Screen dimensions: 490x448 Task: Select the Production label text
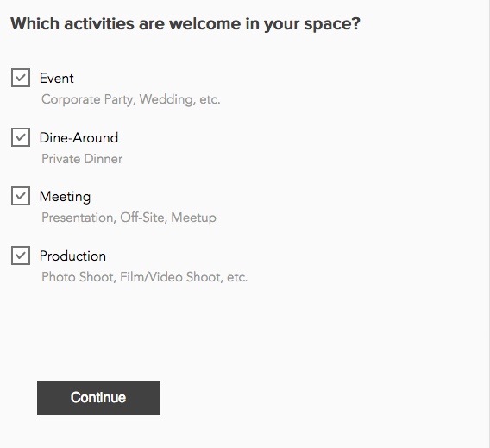(x=72, y=256)
